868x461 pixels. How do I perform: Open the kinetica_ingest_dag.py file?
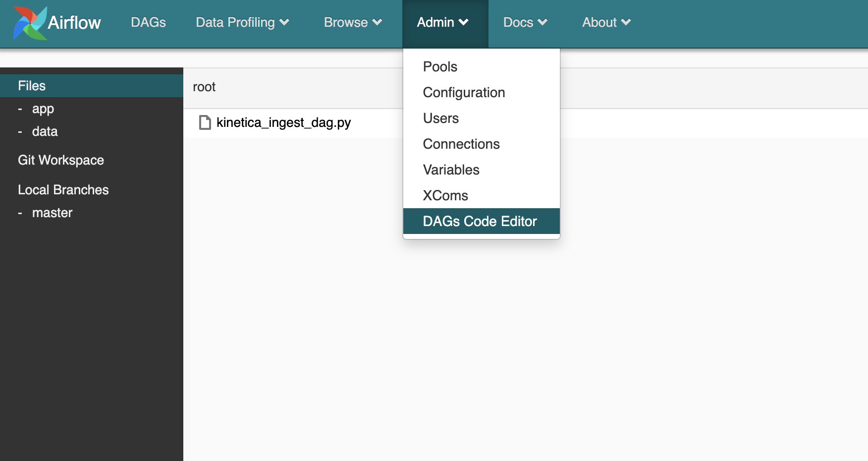pyautogui.click(x=283, y=122)
